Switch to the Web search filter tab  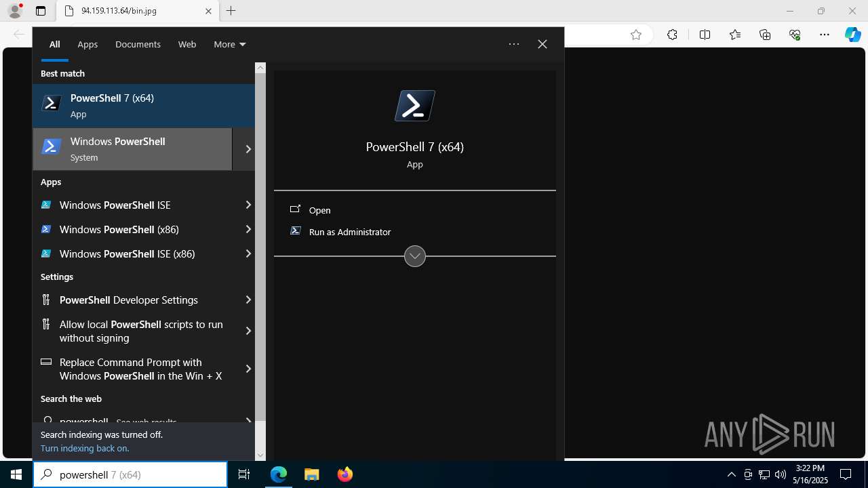187,44
